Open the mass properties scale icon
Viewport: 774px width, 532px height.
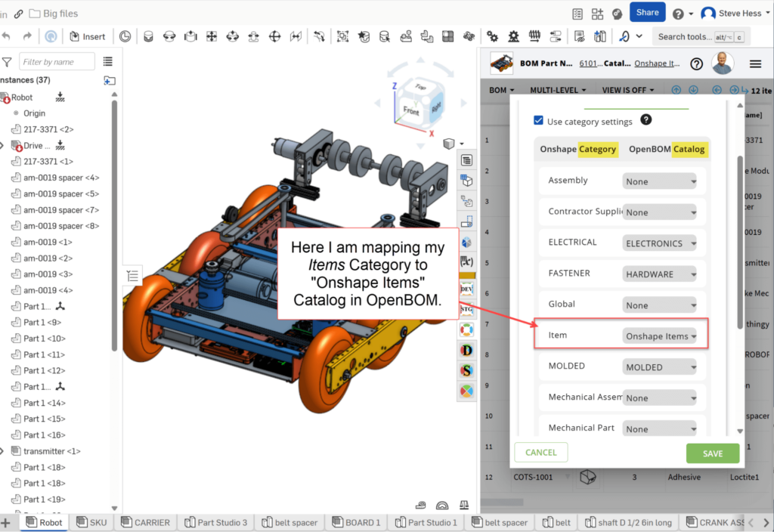(464, 504)
